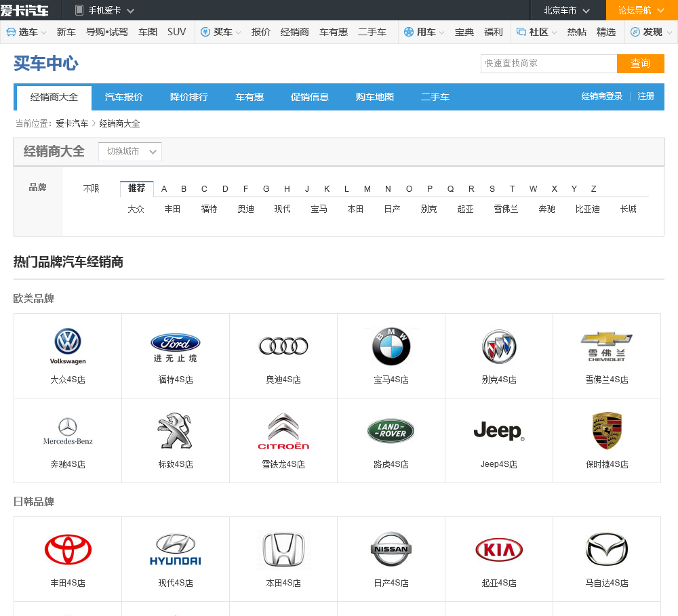
Task: Click the compass icon next to 发现
Action: [635, 32]
